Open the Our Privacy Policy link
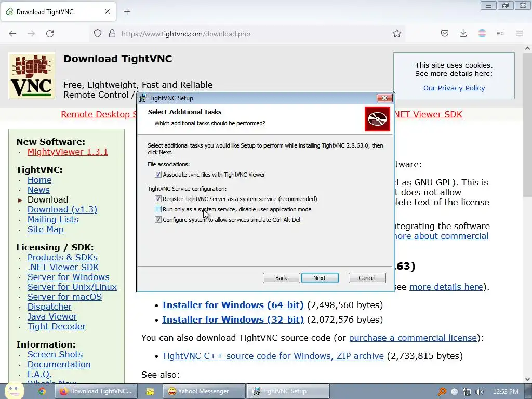532x399 pixels. pos(454,88)
